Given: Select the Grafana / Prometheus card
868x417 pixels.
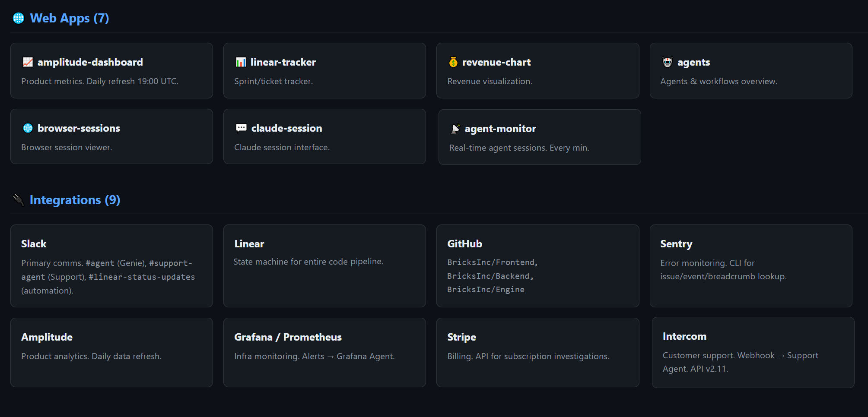Looking at the screenshot, I should (x=324, y=352).
